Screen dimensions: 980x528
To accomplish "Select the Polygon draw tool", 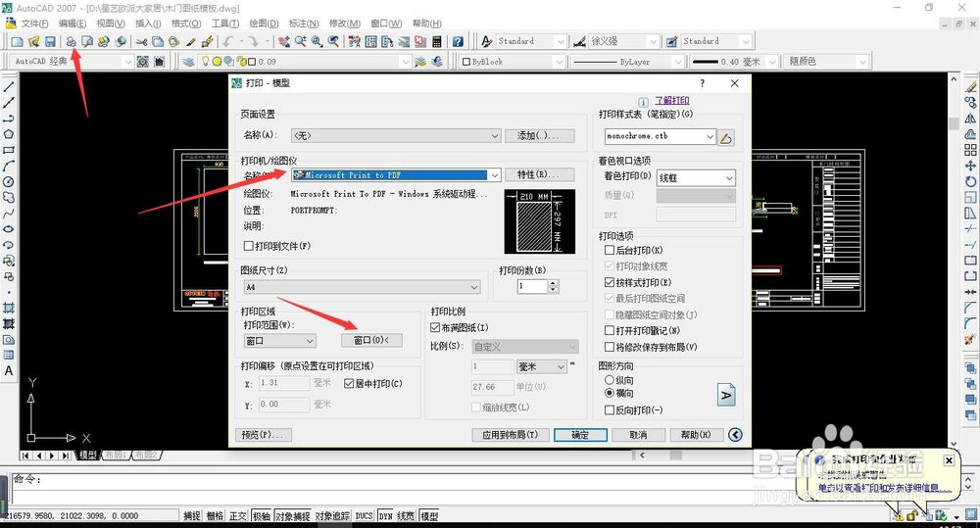I will point(9,134).
